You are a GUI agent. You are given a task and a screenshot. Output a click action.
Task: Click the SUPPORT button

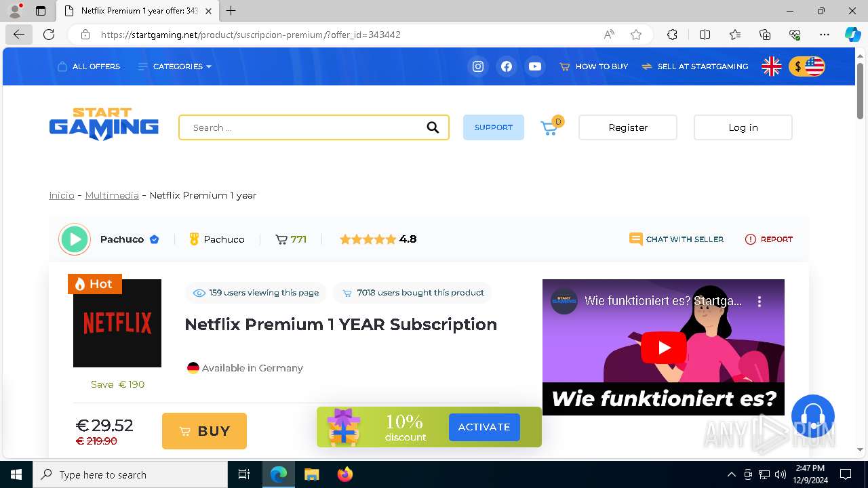[x=494, y=127]
